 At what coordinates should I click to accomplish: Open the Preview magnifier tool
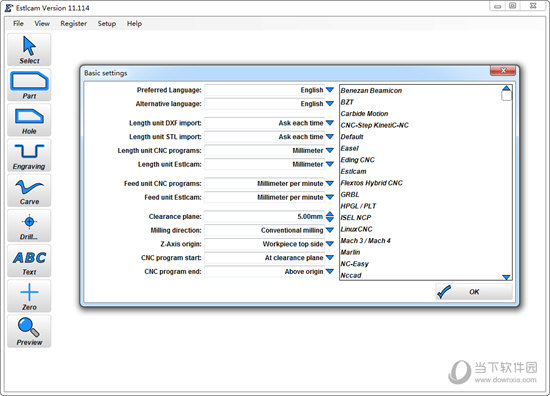pos(29,331)
